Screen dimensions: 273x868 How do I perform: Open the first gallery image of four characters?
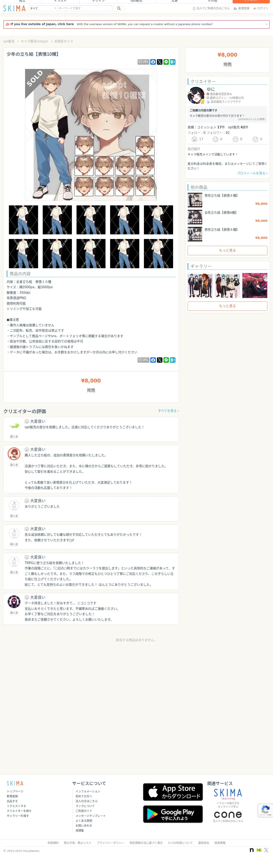coord(200,285)
